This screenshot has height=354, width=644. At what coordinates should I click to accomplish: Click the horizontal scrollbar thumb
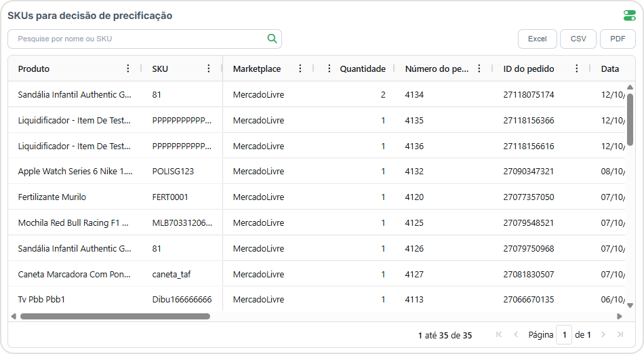(115, 316)
